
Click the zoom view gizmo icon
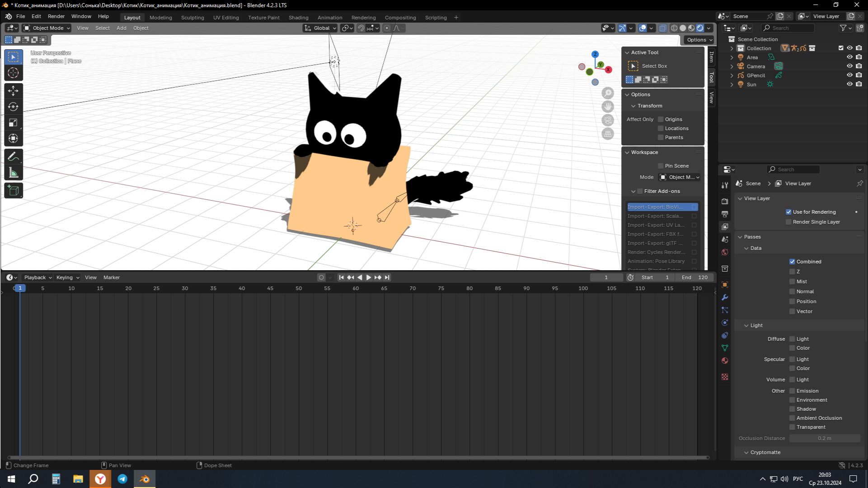[x=608, y=93]
